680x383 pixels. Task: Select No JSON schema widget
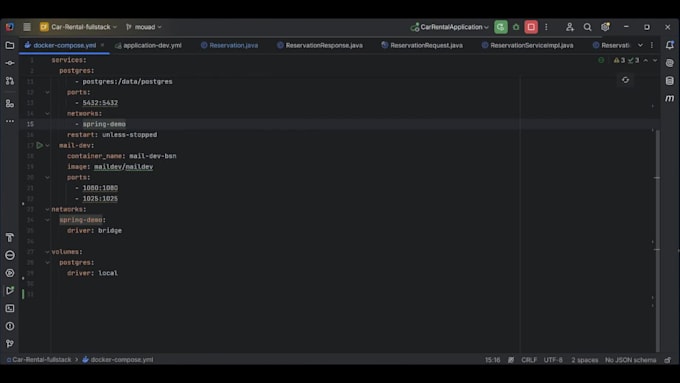pos(630,360)
